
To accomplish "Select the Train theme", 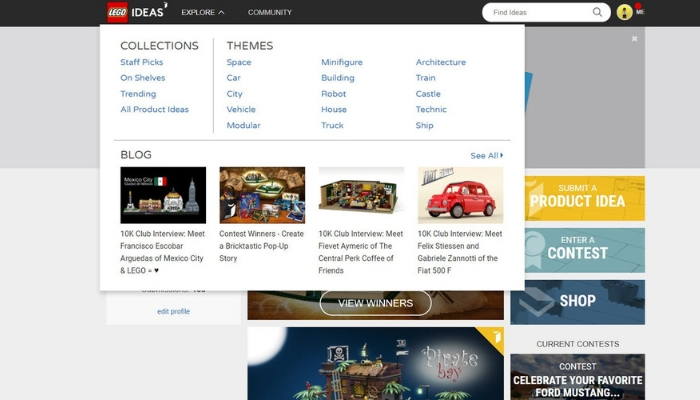I will 425,78.
